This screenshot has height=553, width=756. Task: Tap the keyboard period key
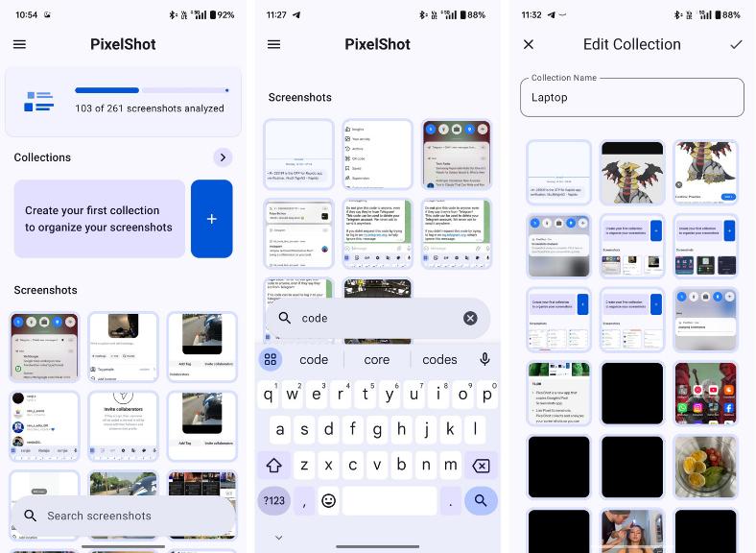[450, 500]
